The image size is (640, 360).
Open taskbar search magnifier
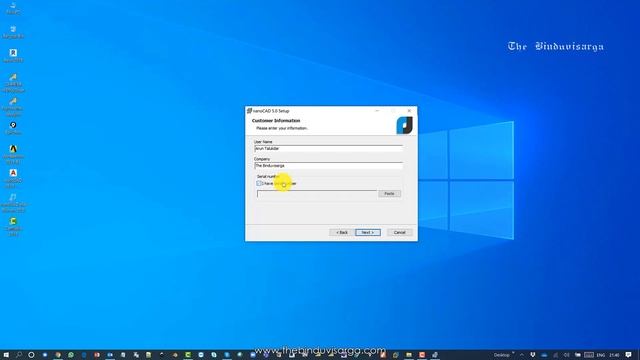tap(19, 355)
